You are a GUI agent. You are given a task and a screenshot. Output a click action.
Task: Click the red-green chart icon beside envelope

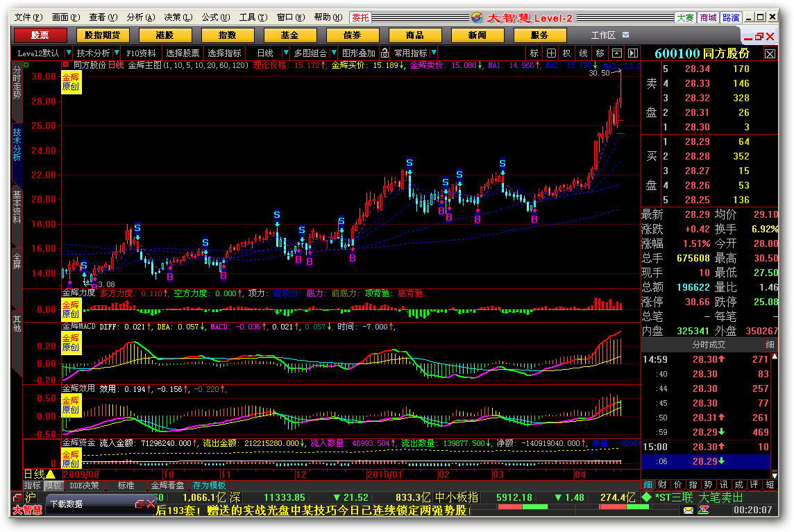coord(704,510)
